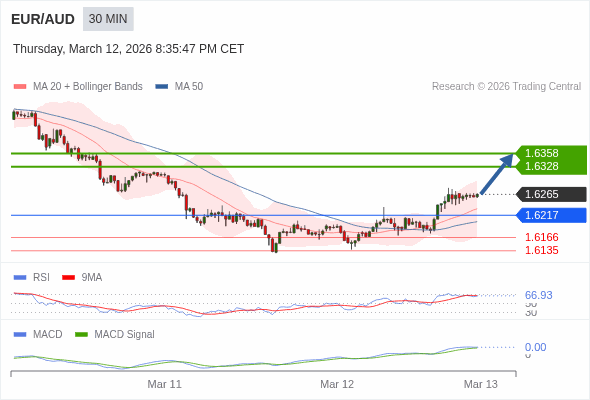This screenshot has width=590, height=400.
Task: Click the blue pivot tag 1.6217
Action: click(x=552, y=215)
